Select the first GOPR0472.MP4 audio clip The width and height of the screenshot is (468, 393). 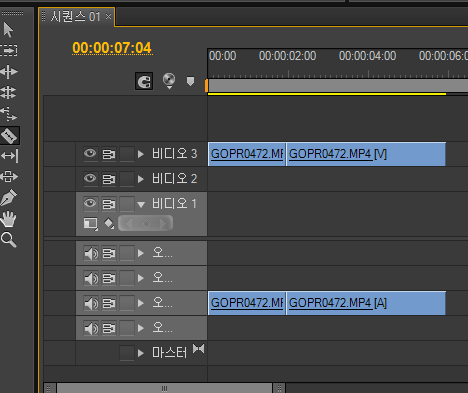247,303
